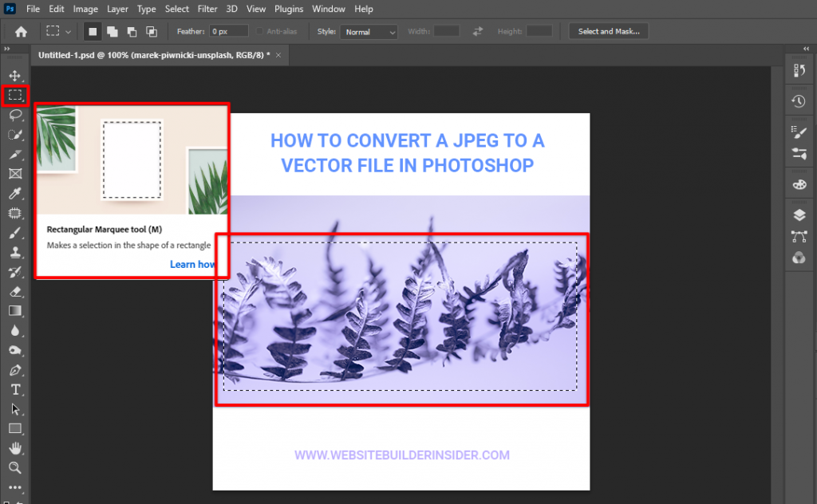The width and height of the screenshot is (817, 504).
Task: Open the Style dropdown set to Normal
Action: (369, 31)
